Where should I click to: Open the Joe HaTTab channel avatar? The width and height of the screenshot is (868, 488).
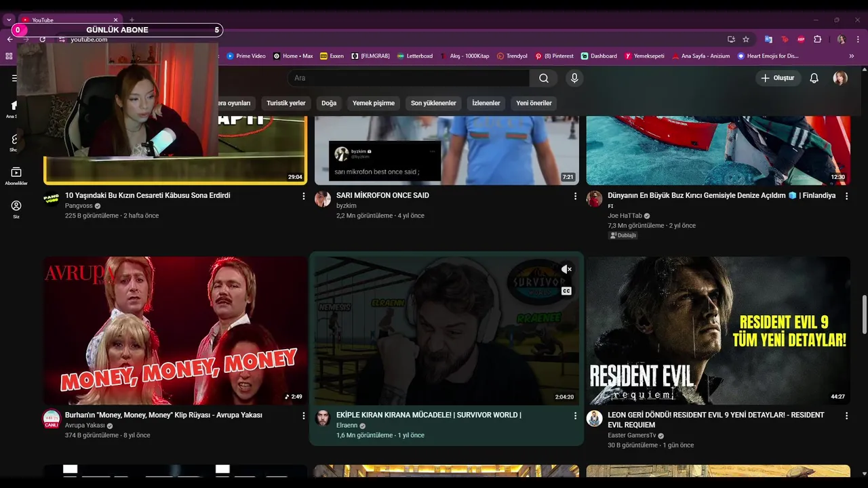click(x=594, y=199)
